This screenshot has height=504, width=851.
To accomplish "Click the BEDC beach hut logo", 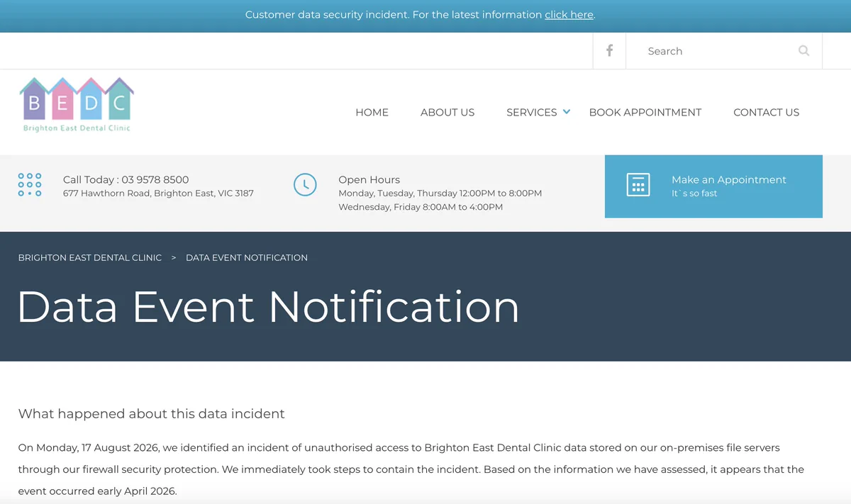I will (x=77, y=105).
